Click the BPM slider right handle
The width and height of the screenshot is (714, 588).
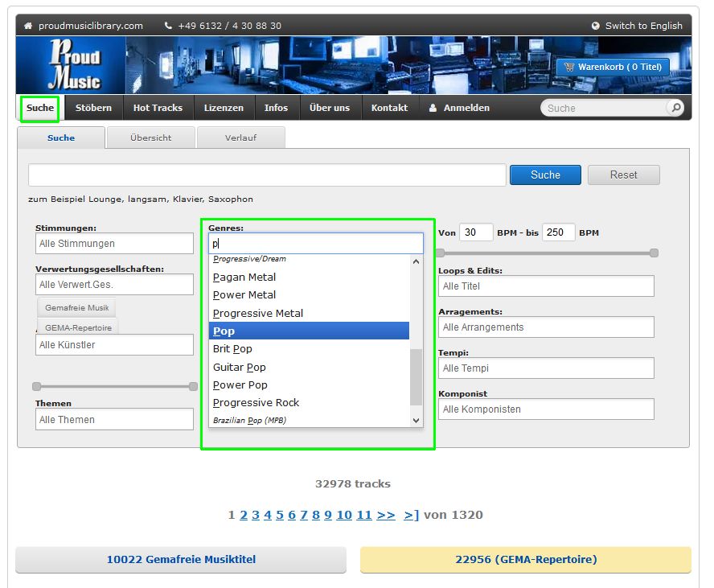coord(654,253)
